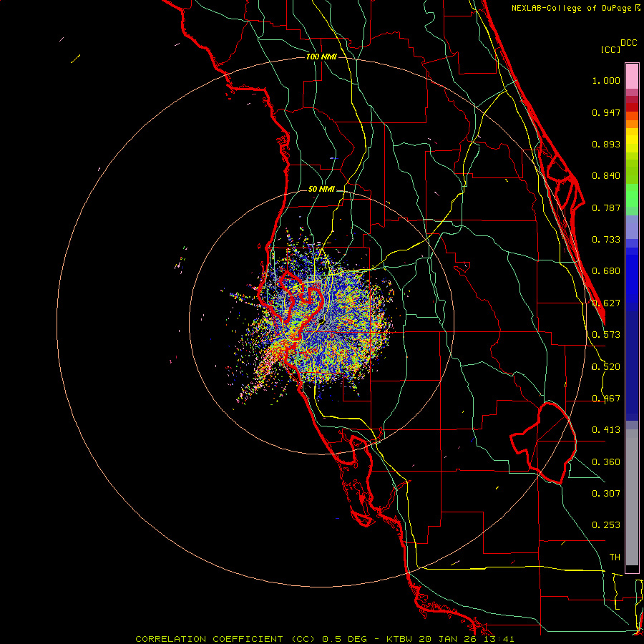Screen dimensions: 644x644
Task: Click the 1.000 value on color scale
Action: [606, 80]
